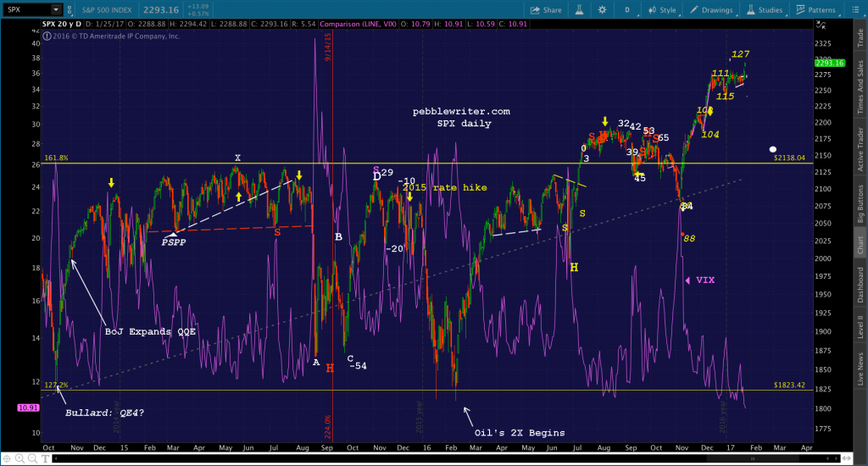868x466 pixels.
Task: Click the yellow 88 label
Action: coord(689,239)
